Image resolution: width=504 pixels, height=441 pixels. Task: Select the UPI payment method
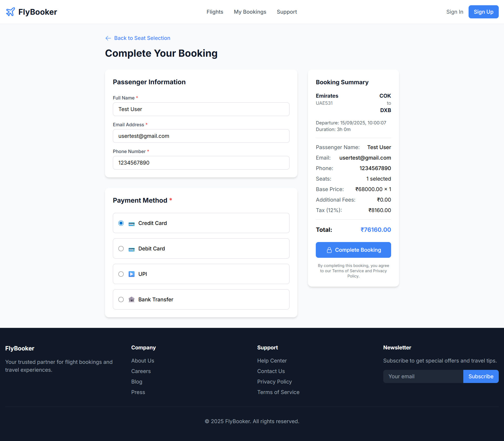click(121, 274)
